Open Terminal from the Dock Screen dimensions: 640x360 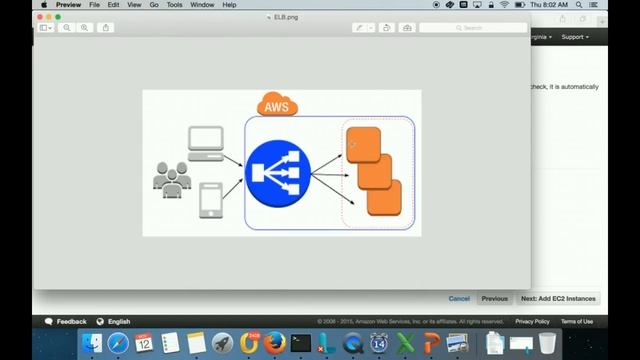coord(301,343)
